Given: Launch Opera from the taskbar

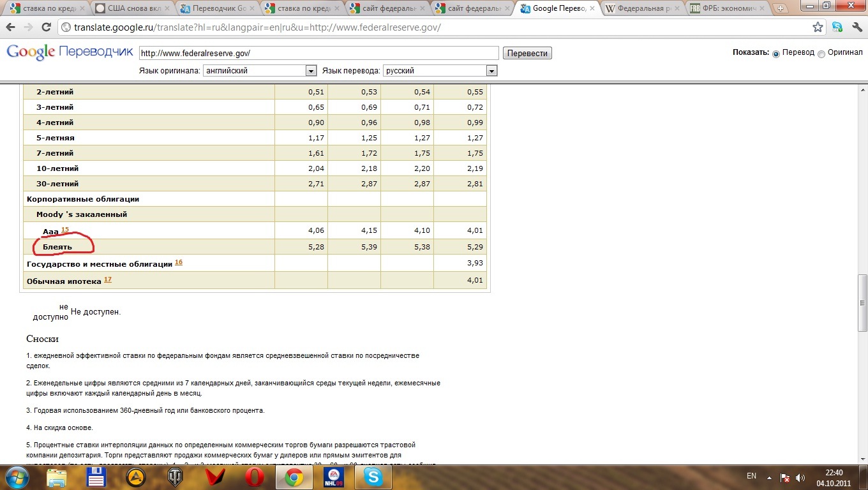Looking at the screenshot, I should [x=254, y=476].
